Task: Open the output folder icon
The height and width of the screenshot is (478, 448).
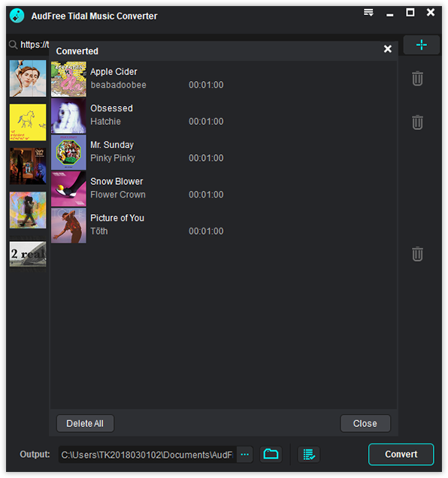Action: [x=271, y=454]
